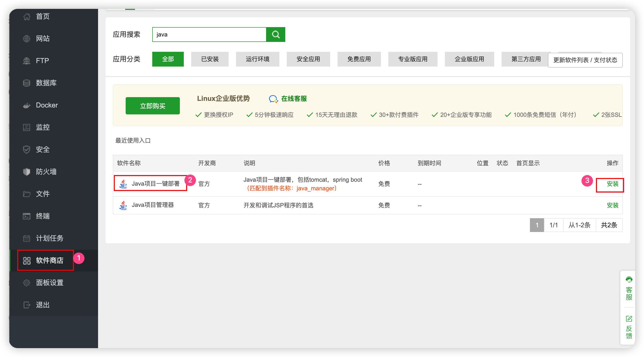Open 面板设置 in the sidebar
The width and height of the screenshot is (644, 357).
coord(50,283)
